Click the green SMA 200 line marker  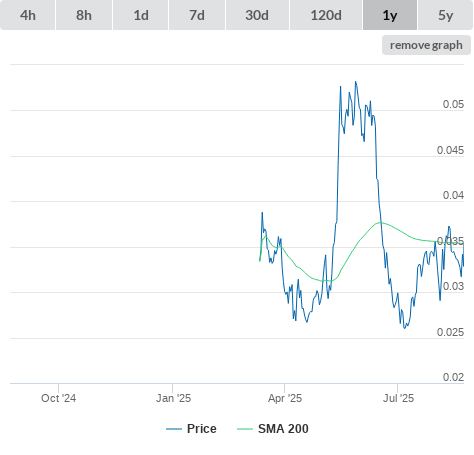[245, 429]
